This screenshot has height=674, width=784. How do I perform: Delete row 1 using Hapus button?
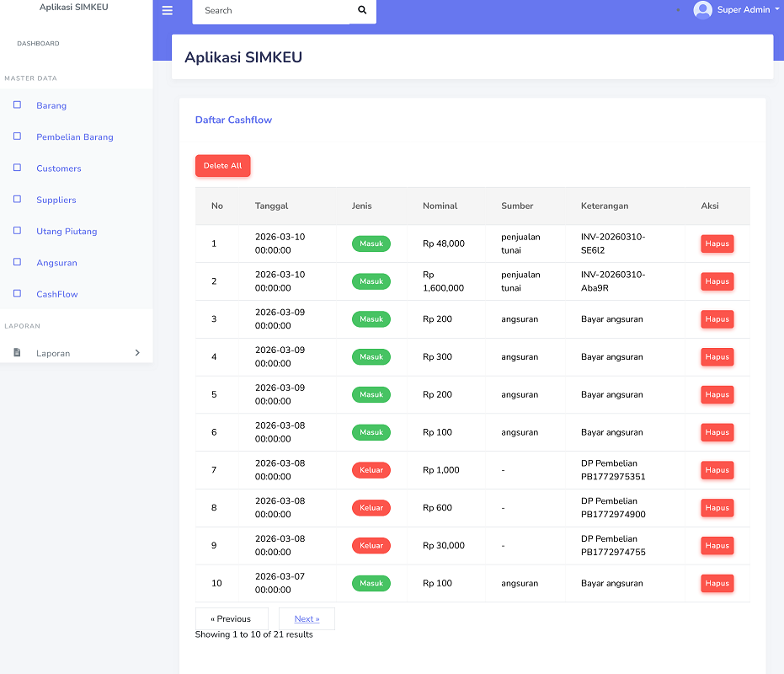[717, 243]
